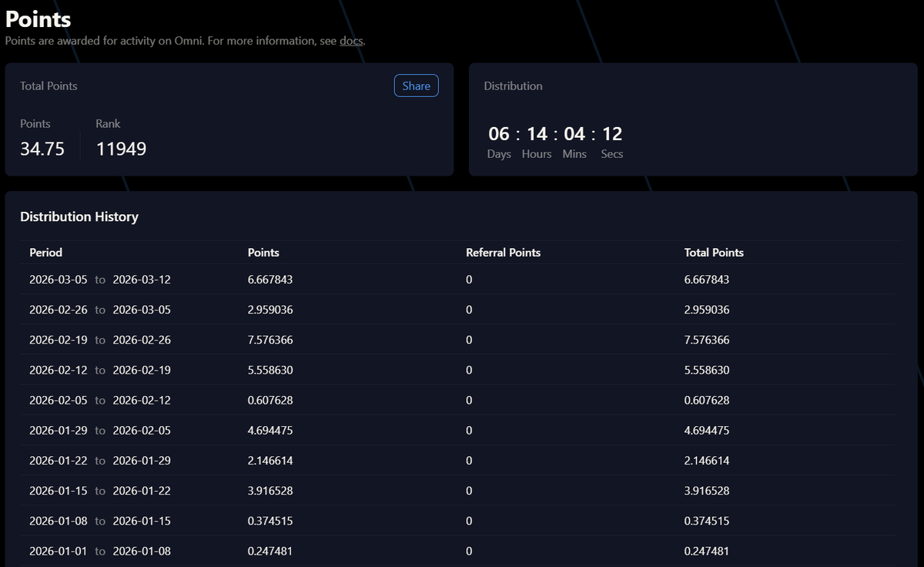
Task: Click the Total Points card label
Action: coord(49,86)
